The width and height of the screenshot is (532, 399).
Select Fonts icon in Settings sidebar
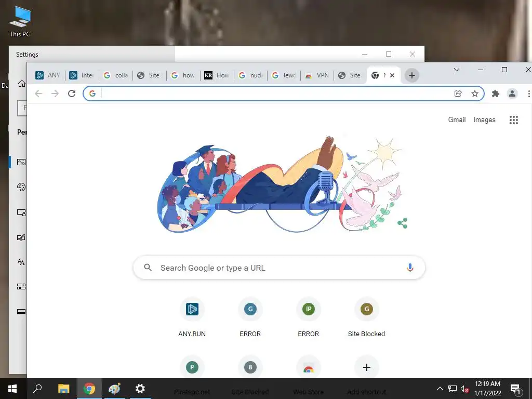pos(21,262)
